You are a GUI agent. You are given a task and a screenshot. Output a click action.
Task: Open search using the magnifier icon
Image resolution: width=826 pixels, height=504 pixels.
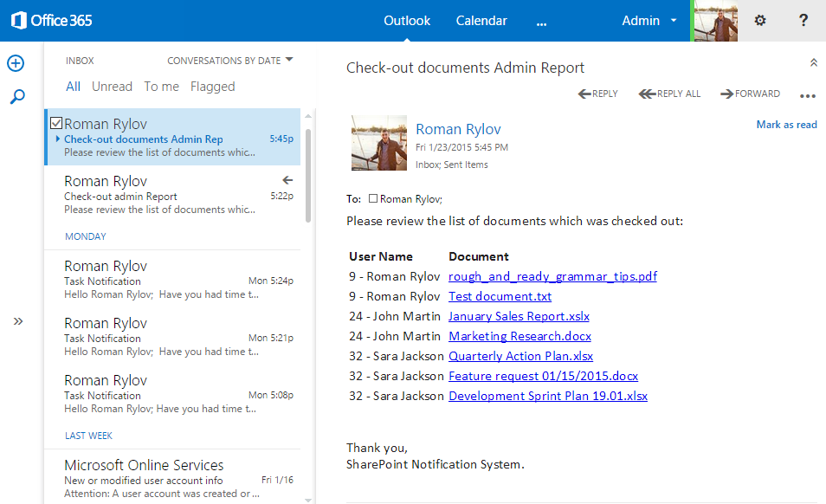point(16,96)
